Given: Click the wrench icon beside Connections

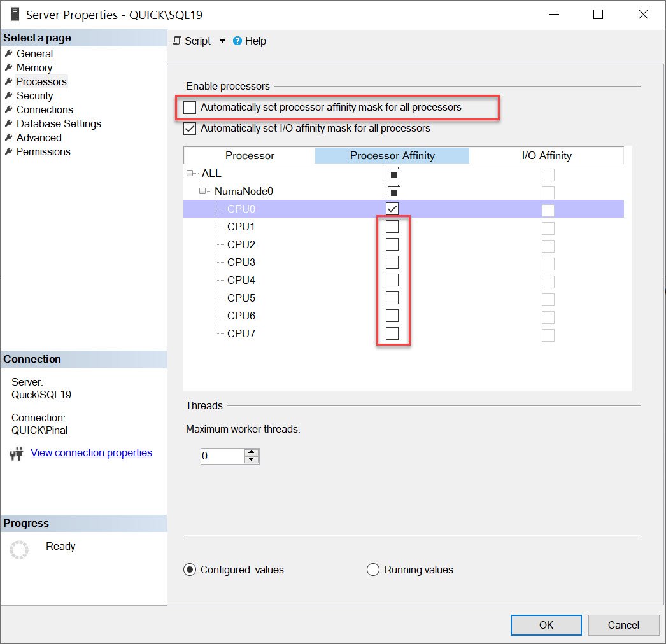Looking at the screenshot, I should coord(9,109).
